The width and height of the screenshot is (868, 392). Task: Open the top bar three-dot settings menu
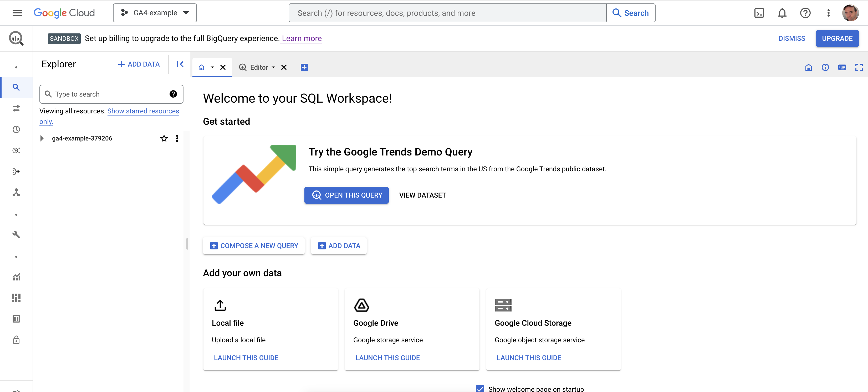[x=828, y=13]
